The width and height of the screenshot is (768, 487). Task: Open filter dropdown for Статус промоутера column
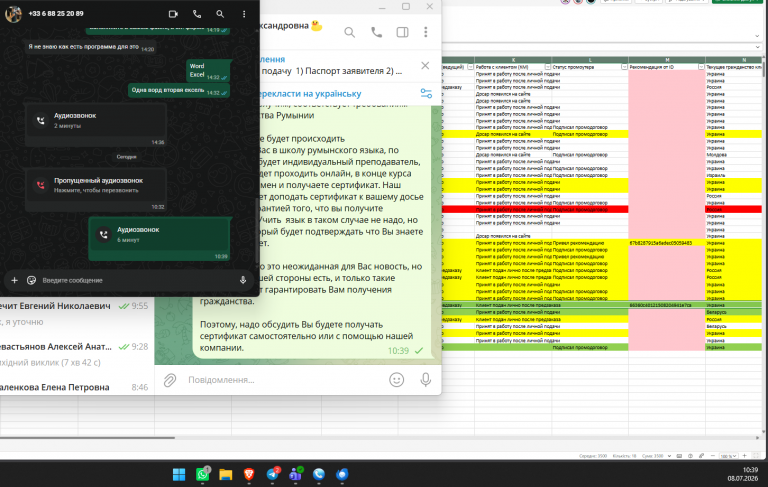(624, 67)
